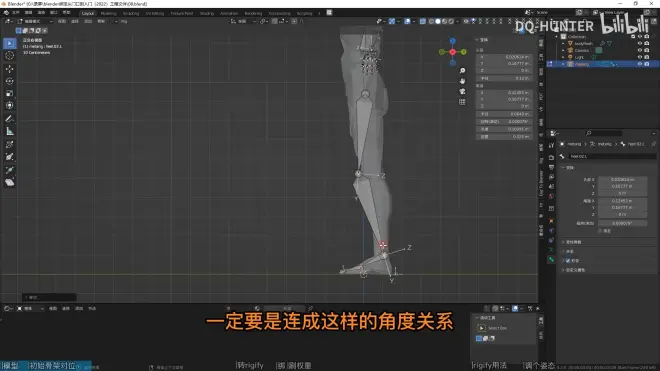Collapse the sidebar Transform panel

point(477,40)
